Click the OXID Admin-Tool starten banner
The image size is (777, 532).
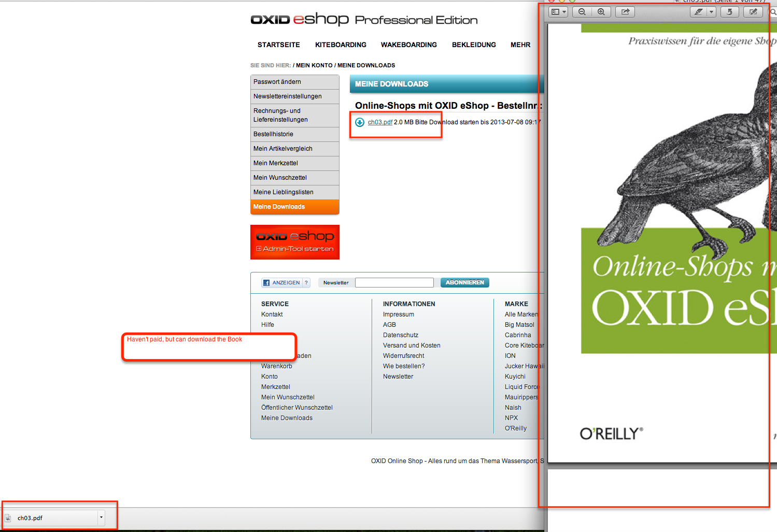pos(294,242)
